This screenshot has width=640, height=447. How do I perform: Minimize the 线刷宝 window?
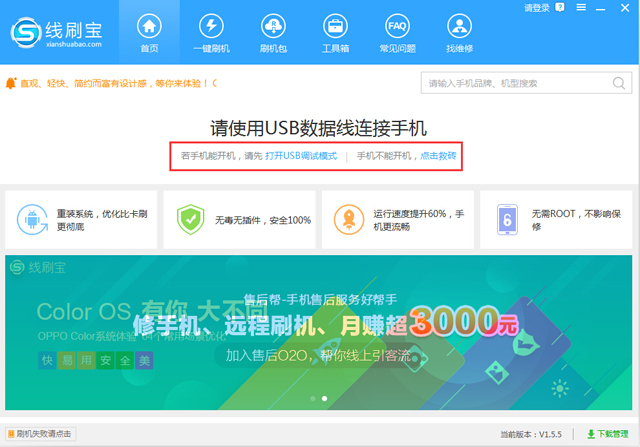600,8
